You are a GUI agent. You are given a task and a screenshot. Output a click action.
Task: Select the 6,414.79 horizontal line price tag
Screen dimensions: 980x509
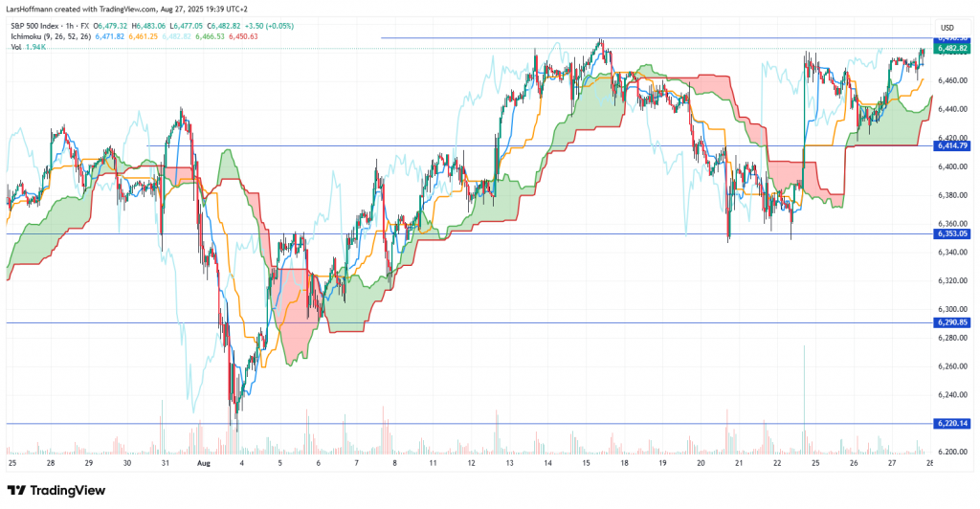click(x=953, y=145)
